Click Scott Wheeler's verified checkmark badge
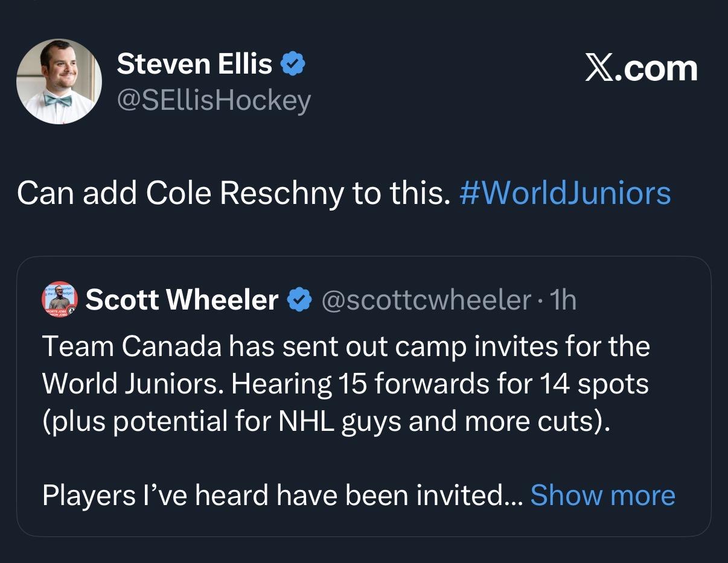This screenshot has height=563, width=728. click(x=300, y=300)
